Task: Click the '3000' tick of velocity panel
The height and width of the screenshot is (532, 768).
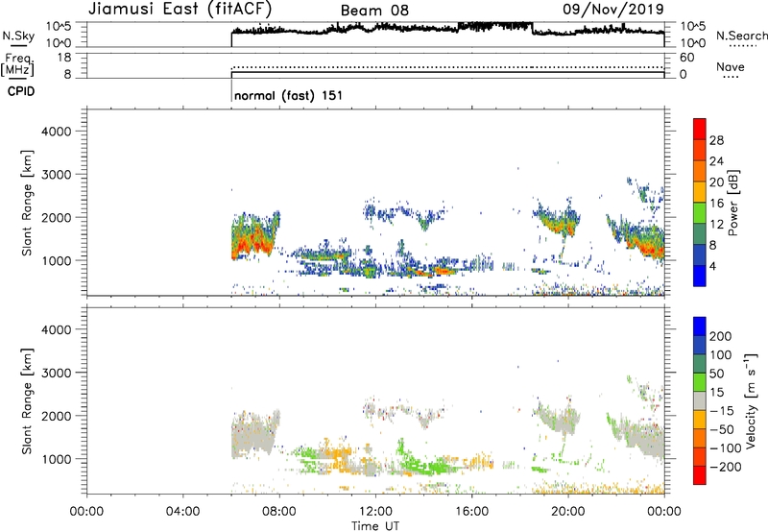Action: pos(56,373)
